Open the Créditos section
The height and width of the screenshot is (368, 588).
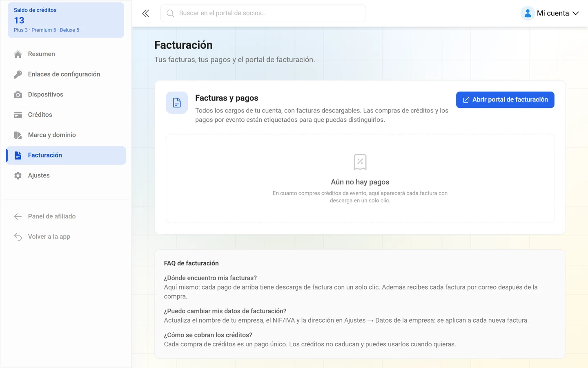(x=66, y=115)
